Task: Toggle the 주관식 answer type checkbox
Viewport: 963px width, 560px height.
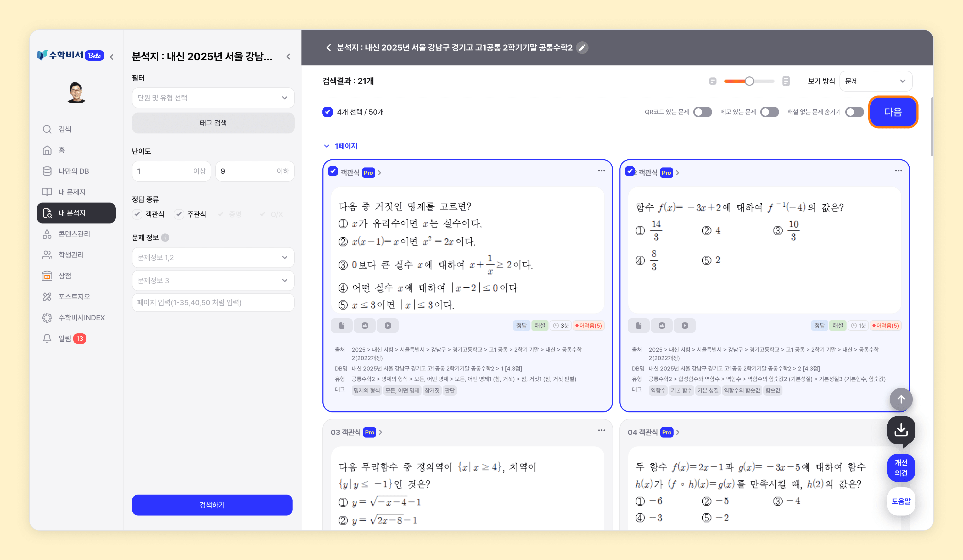Action: tap(179, 214)
